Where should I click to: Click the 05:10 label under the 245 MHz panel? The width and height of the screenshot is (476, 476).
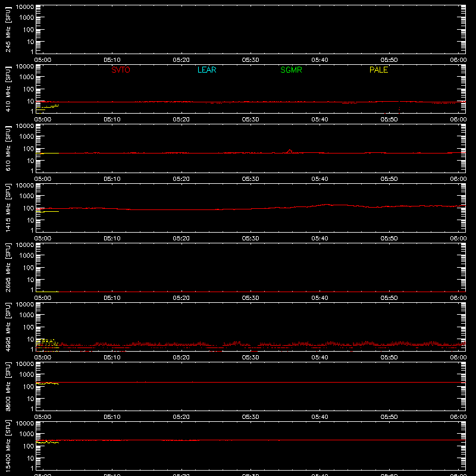(x=112, y=60)
